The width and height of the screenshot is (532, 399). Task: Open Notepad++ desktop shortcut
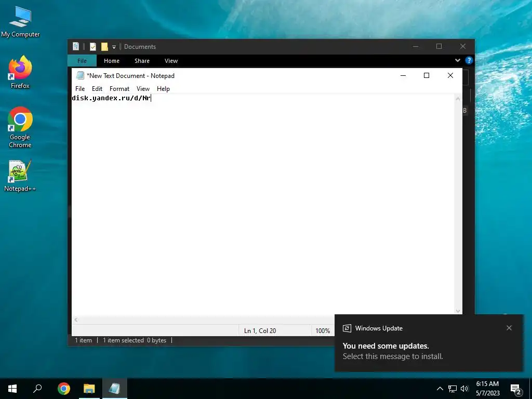[x=20, y=176]
